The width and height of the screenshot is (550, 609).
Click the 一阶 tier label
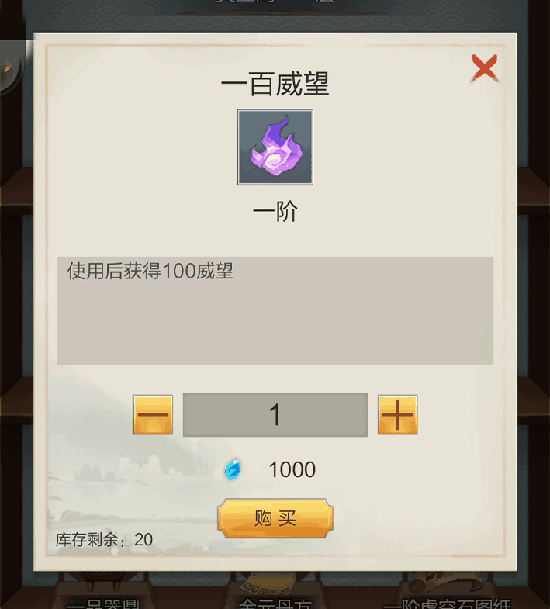coord(275,211)
